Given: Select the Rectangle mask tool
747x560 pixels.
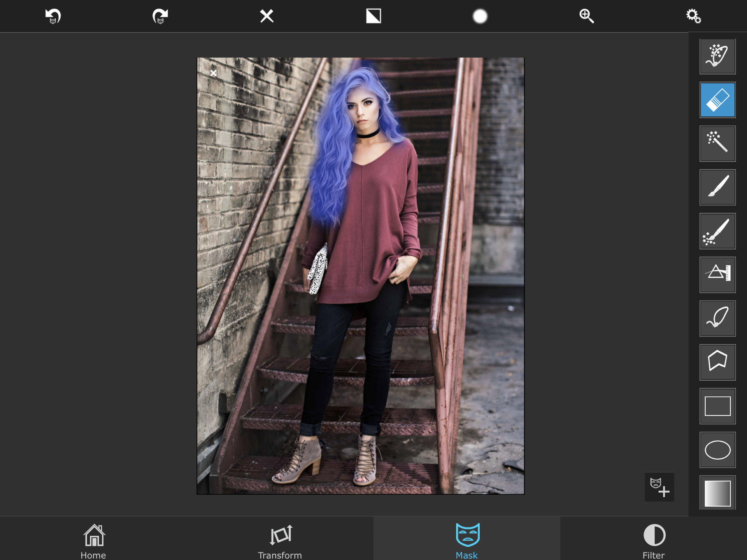Looking at the screenshot, I should pos(717,406).
